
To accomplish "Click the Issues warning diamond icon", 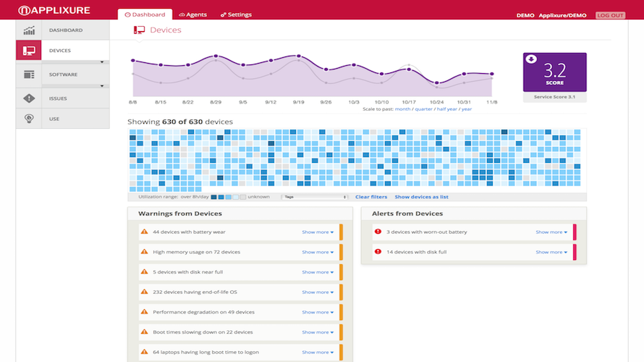I will [x=29, y=98].
